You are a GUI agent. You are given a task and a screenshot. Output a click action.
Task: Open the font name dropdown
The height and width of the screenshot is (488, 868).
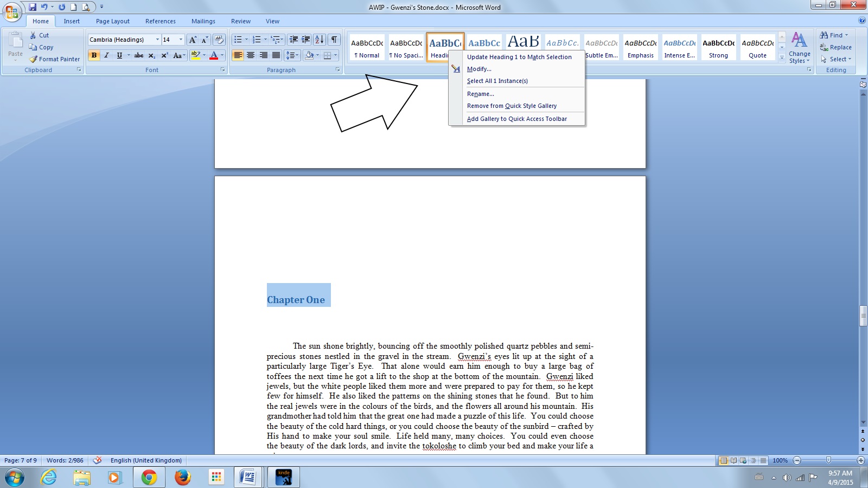click(x=157, y=40)
